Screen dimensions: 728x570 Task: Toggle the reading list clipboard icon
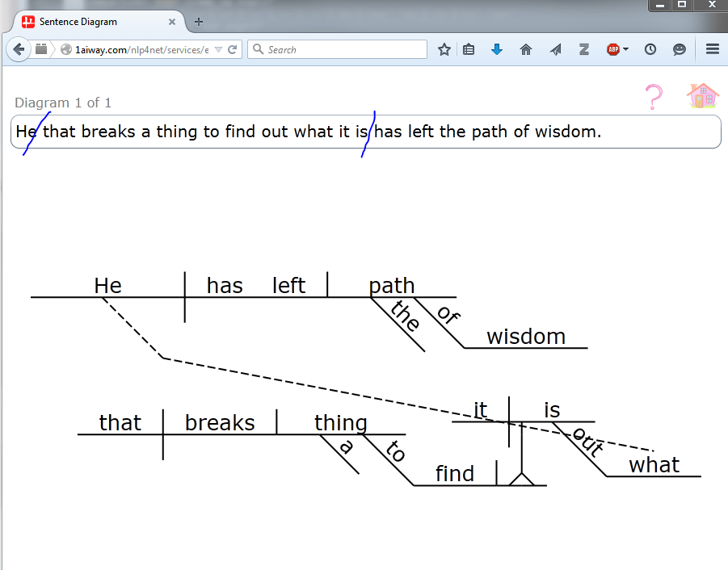click(469, 49)
